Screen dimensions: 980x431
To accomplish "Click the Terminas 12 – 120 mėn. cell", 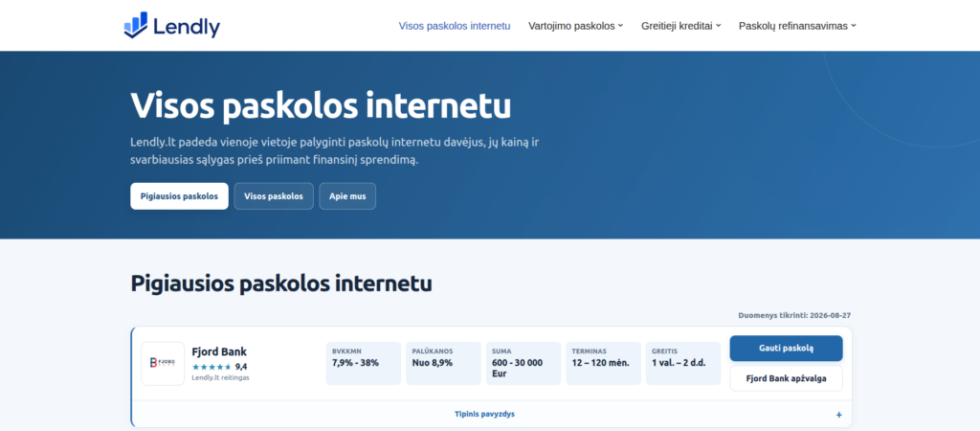I will click(604, 363).
